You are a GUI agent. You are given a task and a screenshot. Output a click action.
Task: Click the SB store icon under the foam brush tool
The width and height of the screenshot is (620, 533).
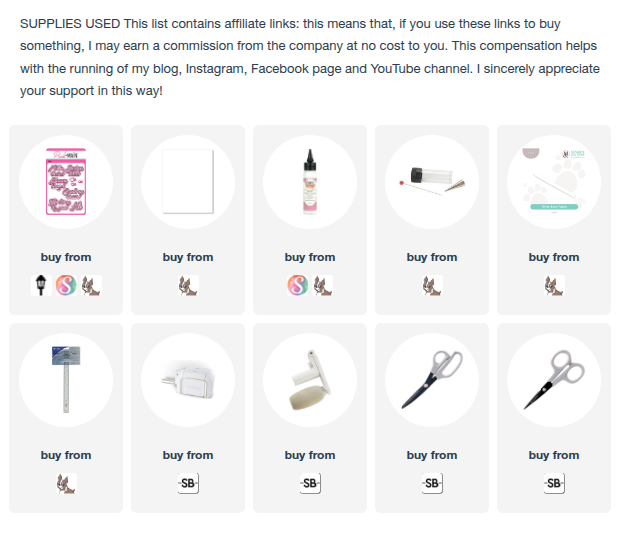point(310,484)
